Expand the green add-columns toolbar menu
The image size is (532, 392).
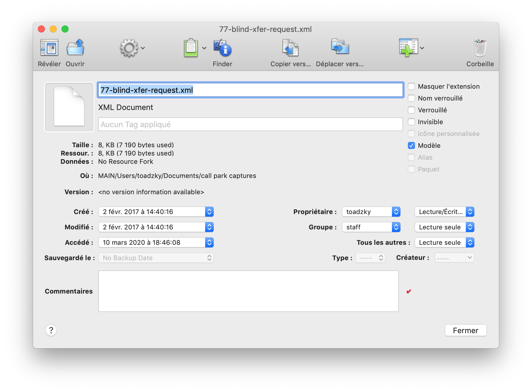pos(422,48)
